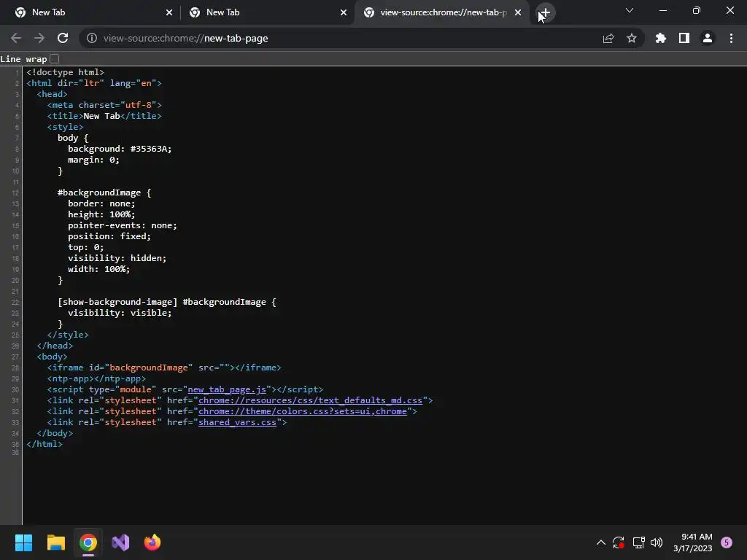Open the shared_vars.css link
Viewport: 747px width, 560px height.
[x=237, y=422]
